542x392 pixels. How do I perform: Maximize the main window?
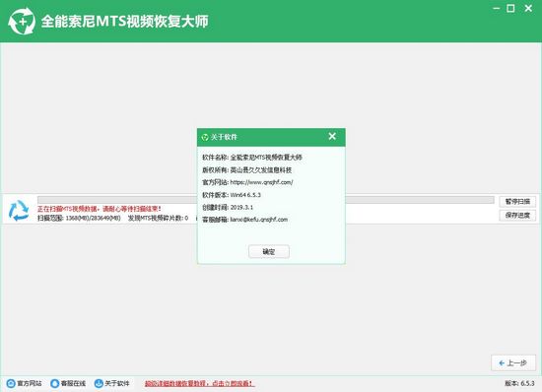click(510, 8)
